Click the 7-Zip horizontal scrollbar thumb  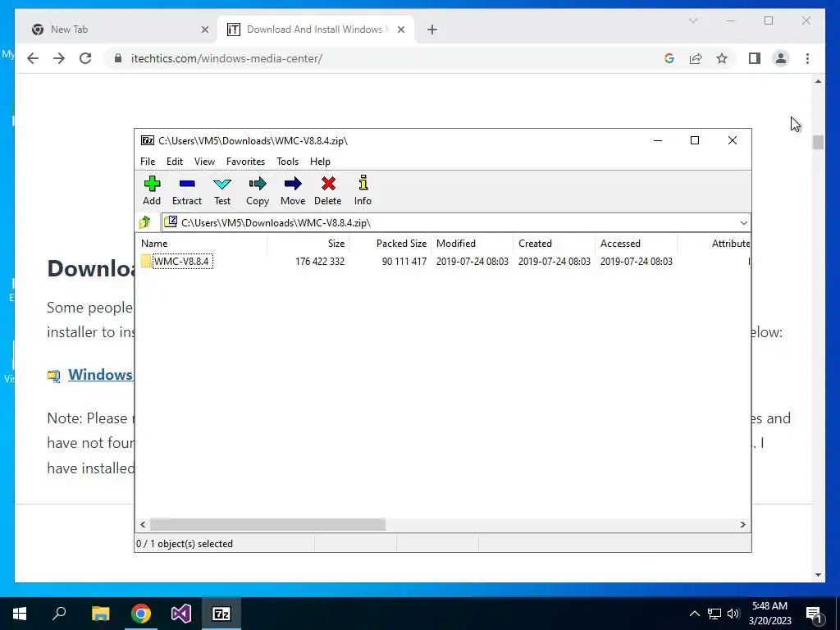pyautogui.click(x=267, y=524)
